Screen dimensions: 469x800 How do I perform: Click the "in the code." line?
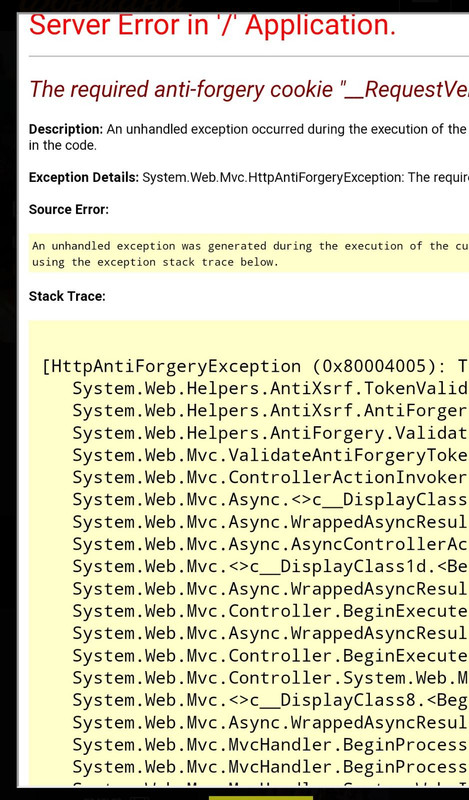[63, 145]
